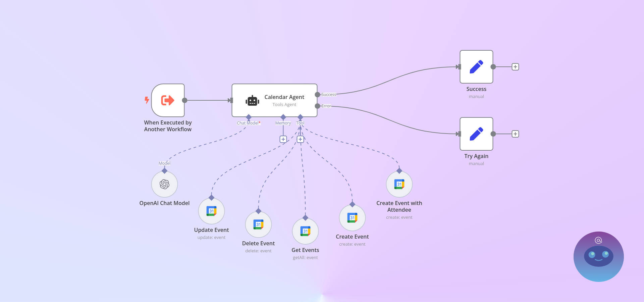Click the "getAll: event" subtitle
644x302 pixels.
click(x=305, y=258)
